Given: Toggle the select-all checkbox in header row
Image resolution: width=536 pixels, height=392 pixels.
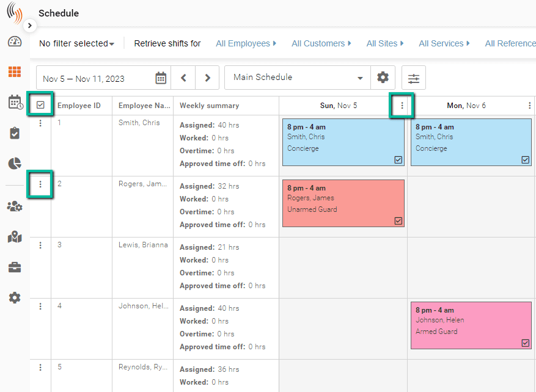Looking at the screenshot, I should tap(40, 104).
